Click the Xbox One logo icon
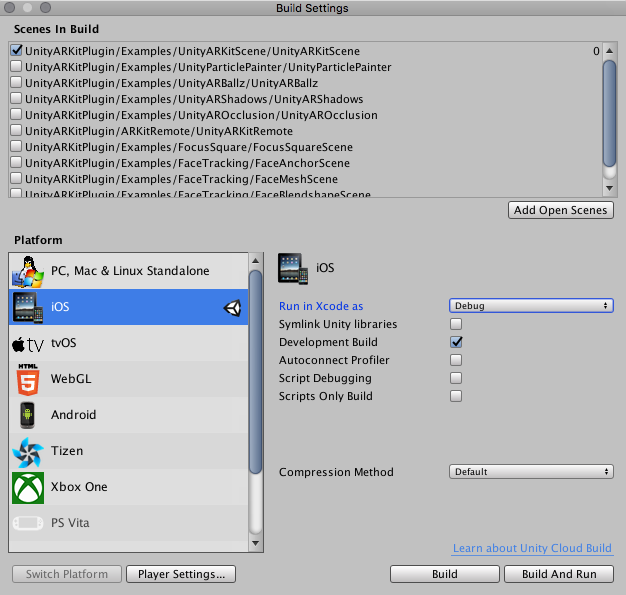626x595 pixels. click(28, 488)
